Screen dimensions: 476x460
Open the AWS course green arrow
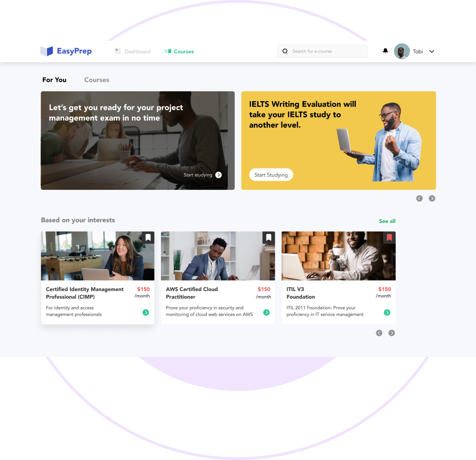(x=266, y=312)
